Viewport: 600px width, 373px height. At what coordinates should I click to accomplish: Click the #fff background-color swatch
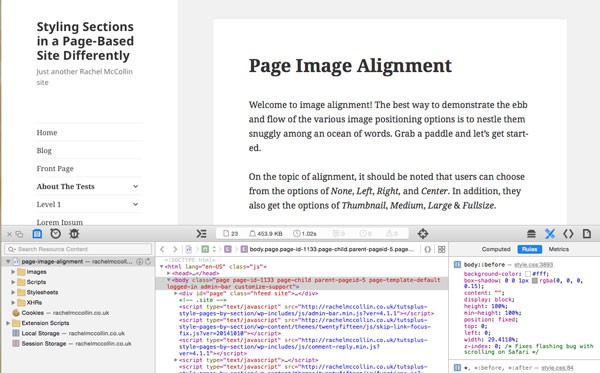[x=528, y=274]
